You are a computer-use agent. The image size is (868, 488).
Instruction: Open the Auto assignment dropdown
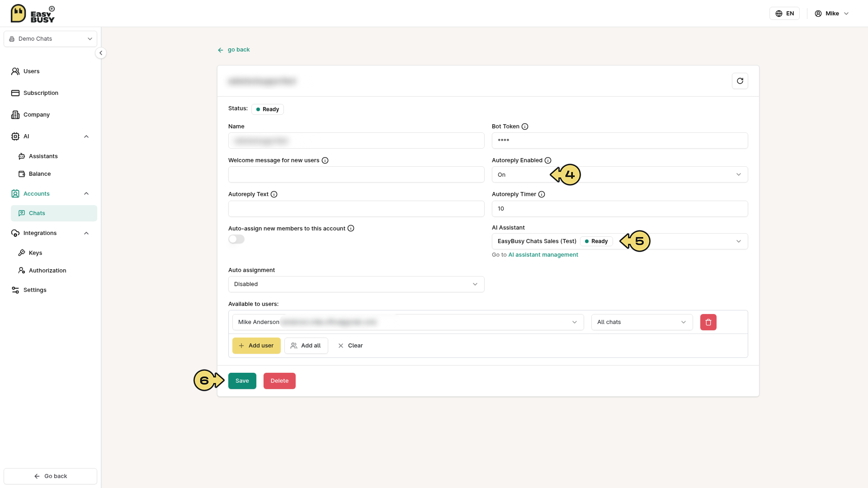point(356,284)
